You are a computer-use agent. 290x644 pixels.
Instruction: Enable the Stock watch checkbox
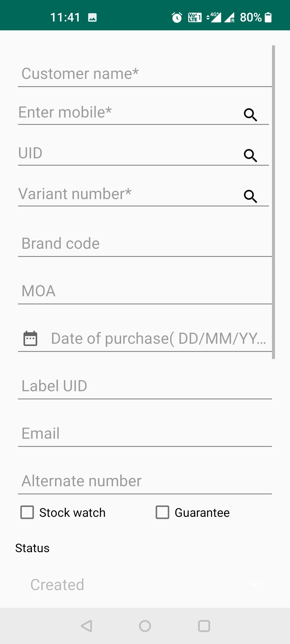point(27,512)
